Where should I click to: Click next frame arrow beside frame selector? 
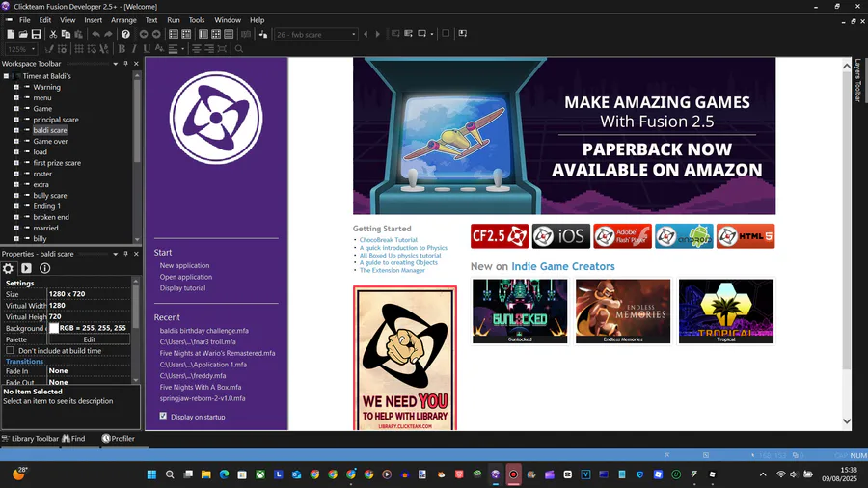377,35
